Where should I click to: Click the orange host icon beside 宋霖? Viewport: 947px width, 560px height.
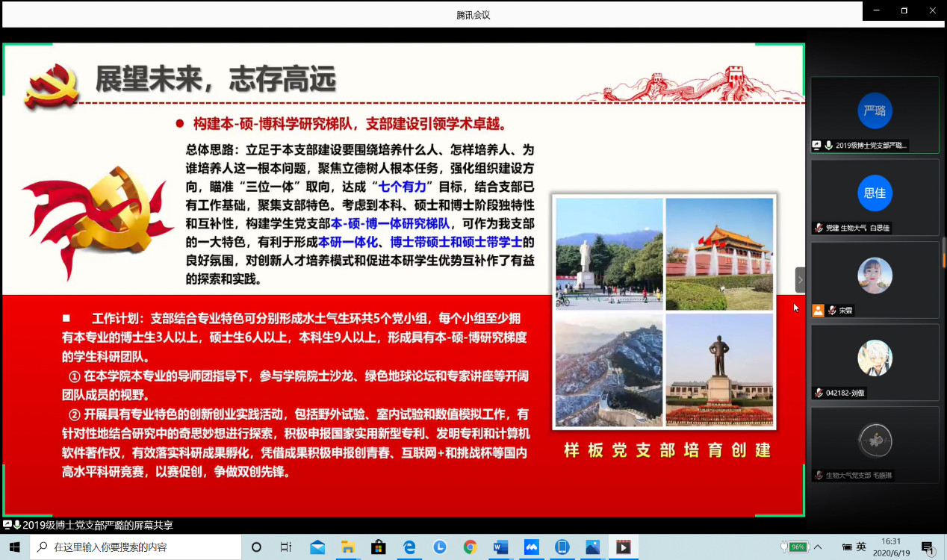(819, 310)
